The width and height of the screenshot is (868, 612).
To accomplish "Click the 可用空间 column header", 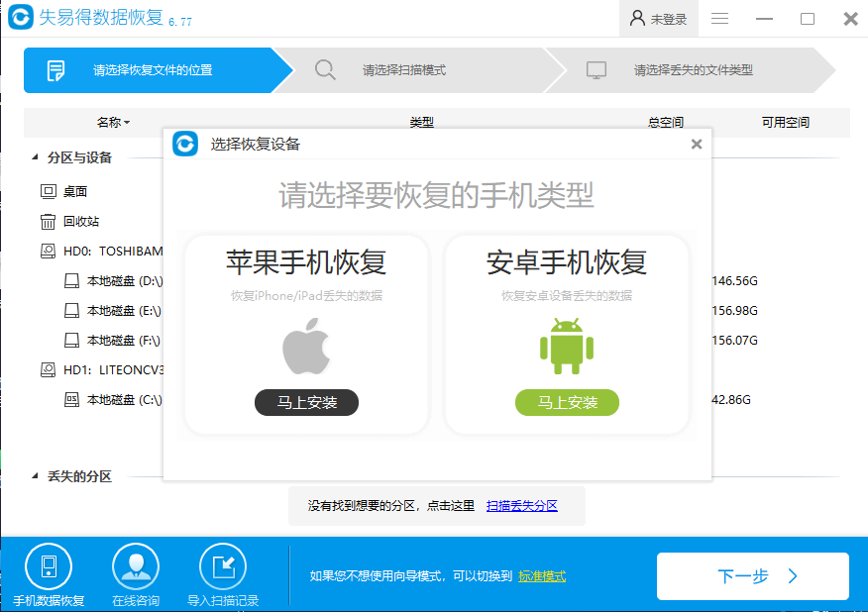I will pos(786,122).
